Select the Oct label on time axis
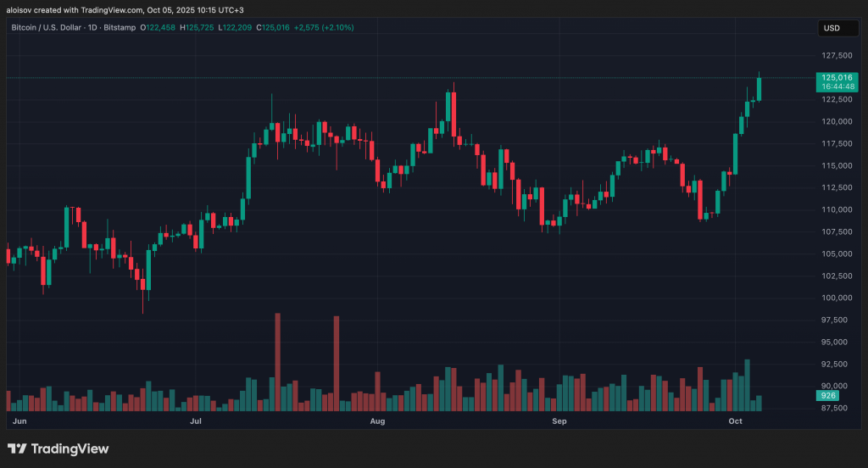 click(735, 421)
